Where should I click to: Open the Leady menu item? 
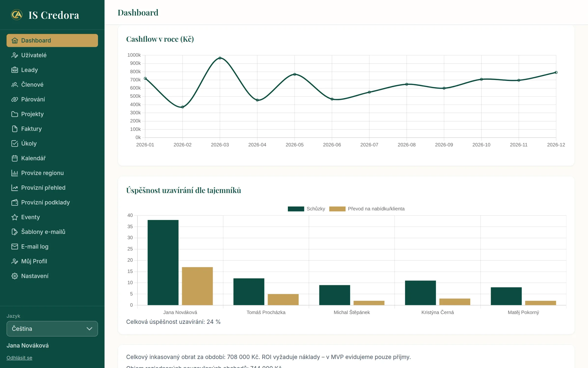(x=52, y=70)
